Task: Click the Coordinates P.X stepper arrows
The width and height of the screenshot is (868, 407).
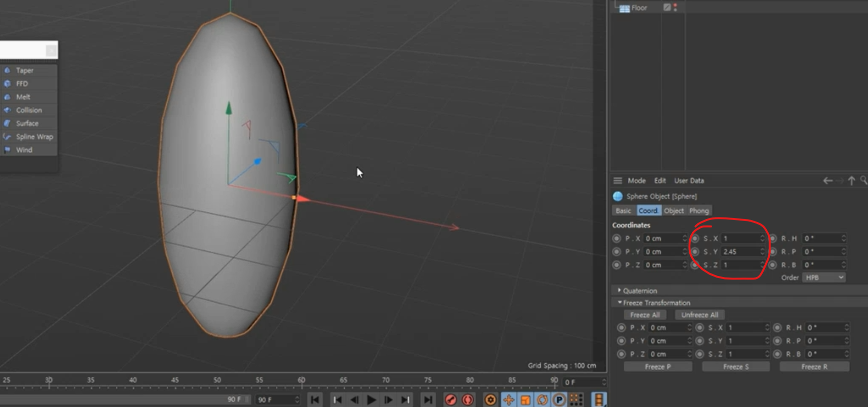Action: click(684, 238)
